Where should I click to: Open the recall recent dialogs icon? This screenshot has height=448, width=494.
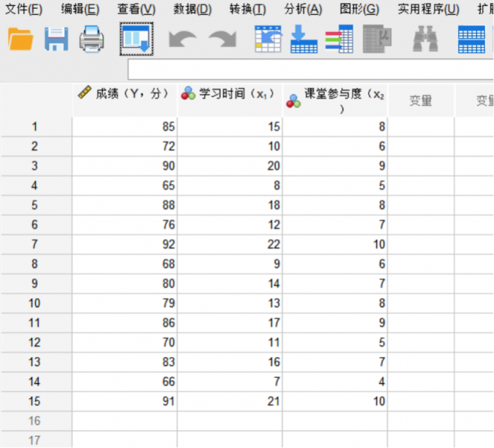click(137, 39)
